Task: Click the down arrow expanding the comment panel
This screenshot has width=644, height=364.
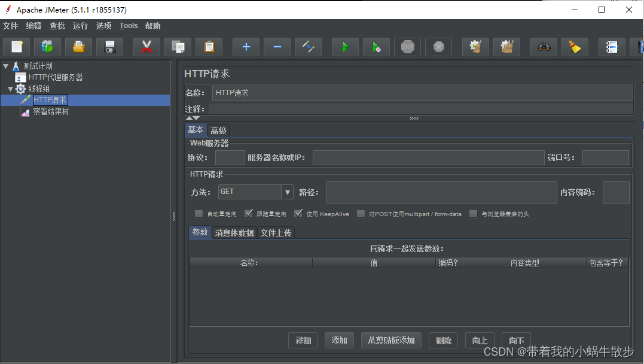Action: [196, 118]
